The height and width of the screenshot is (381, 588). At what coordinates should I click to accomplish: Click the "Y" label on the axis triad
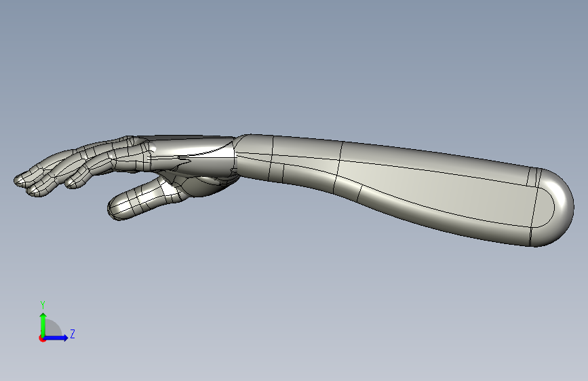click(x=43, y=305)
